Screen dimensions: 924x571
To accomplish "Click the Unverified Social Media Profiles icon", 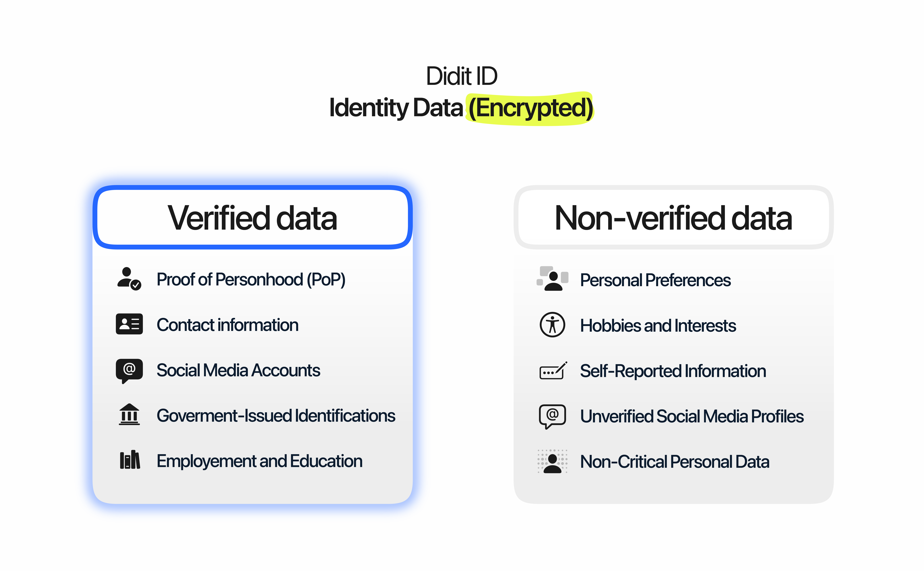I will [x=552, y=416].
